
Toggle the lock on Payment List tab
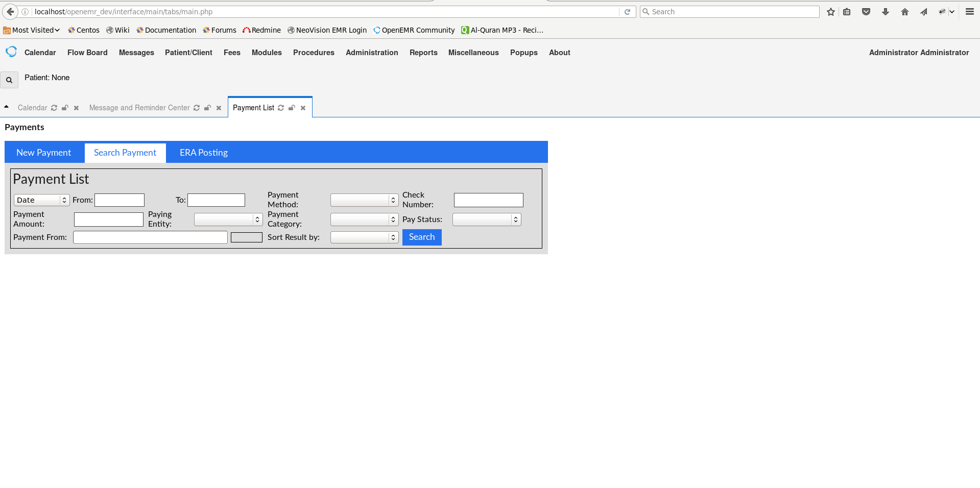pos(292,108)
